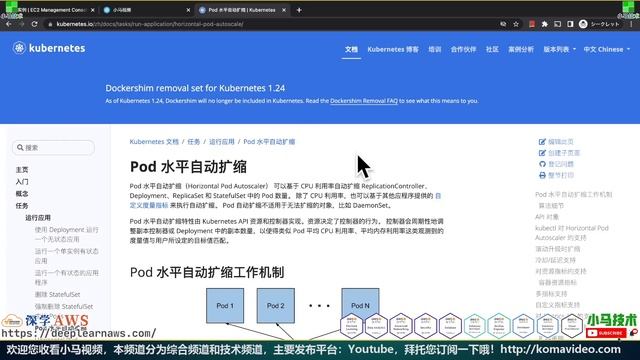
Task: Expand the 中文 Chinese language dropdown
Action: [607, 49]
